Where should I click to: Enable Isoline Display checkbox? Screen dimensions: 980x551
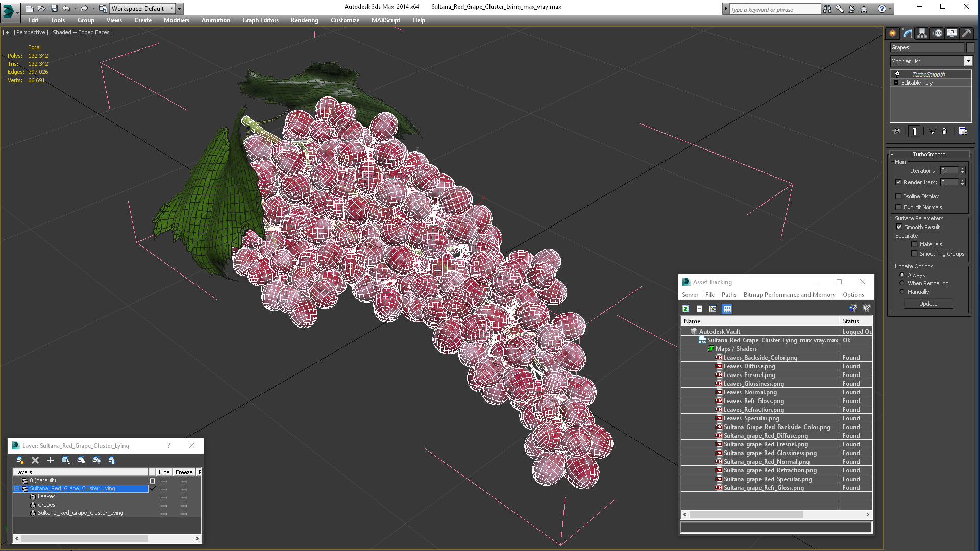point(899,196)
